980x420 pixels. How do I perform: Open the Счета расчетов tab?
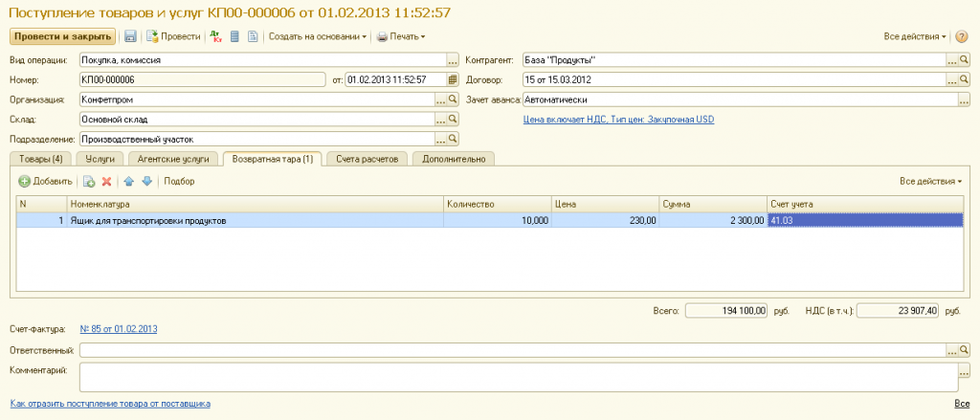[x=367, y=158]
